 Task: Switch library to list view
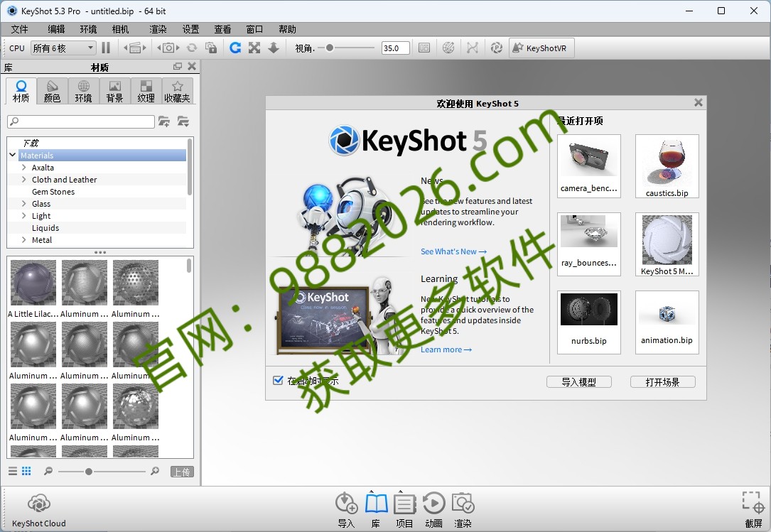pos(13,471)
